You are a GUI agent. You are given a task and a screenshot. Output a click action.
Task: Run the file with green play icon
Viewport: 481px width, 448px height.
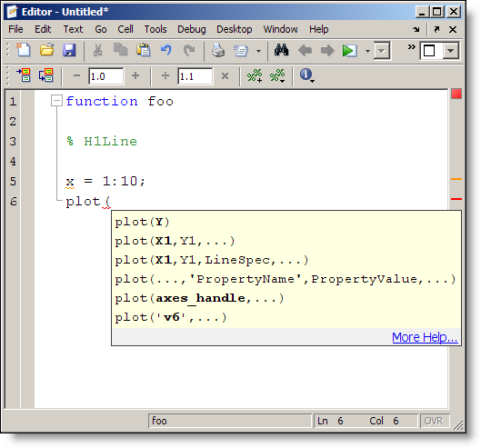[x=350, y=51]
